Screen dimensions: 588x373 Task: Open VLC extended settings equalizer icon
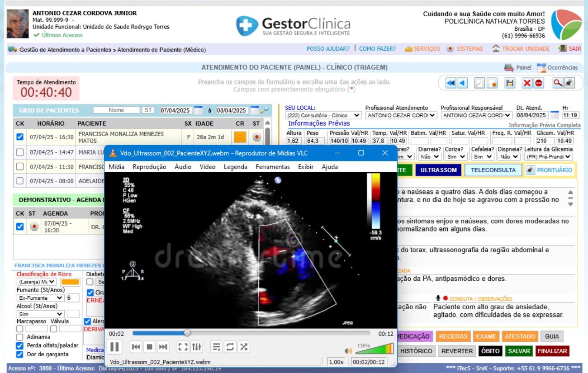point(197,347)
